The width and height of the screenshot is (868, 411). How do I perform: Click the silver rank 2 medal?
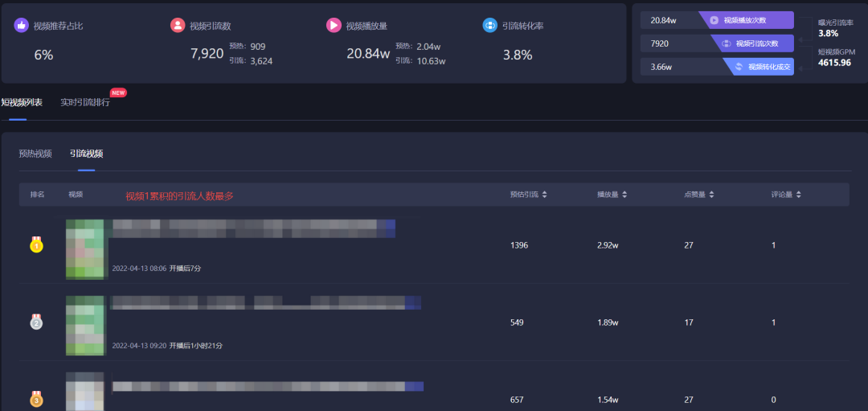pos(36,323)
